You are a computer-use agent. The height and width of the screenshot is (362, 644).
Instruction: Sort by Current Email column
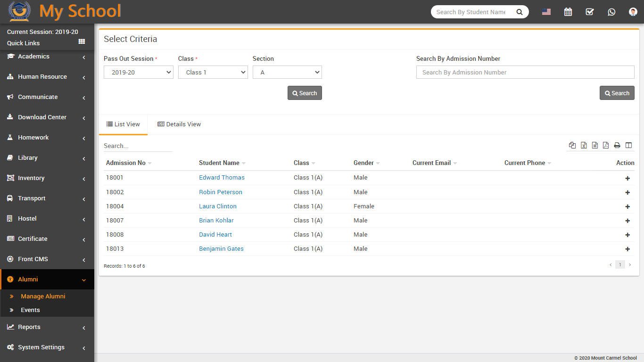(x=435, y=163)
